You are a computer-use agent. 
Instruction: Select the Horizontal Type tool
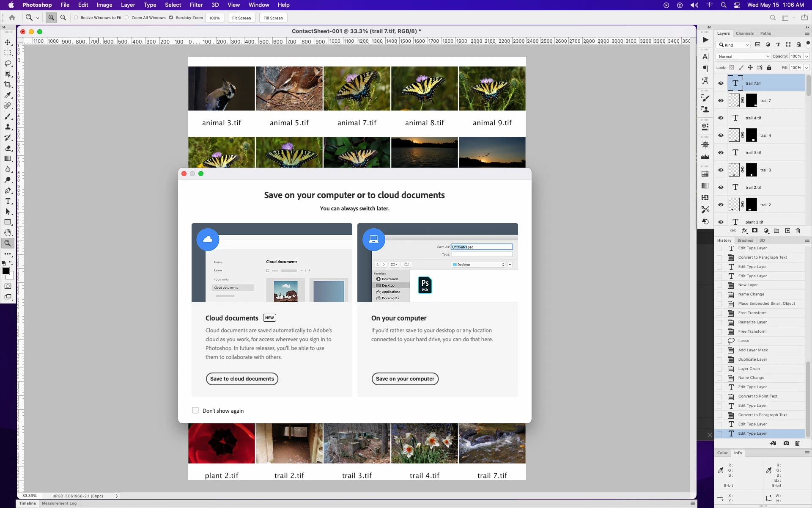[8, 201]
